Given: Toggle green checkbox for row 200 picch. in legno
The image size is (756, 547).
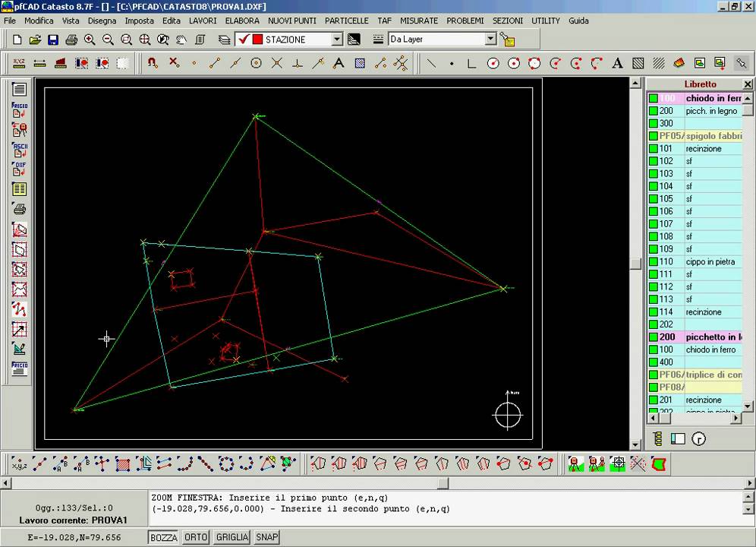Looking at the screenshot, I should (x=654, y=111).
